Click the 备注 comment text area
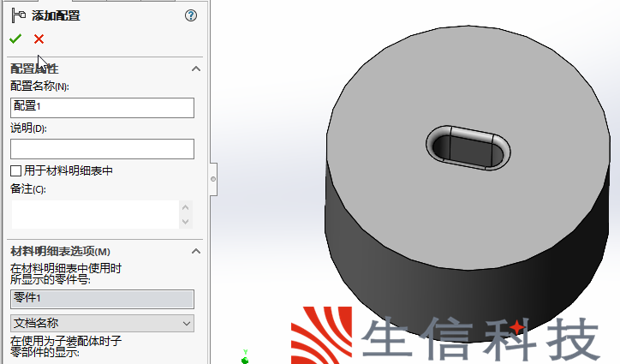The image size is (620, 364). pos(95,214)
